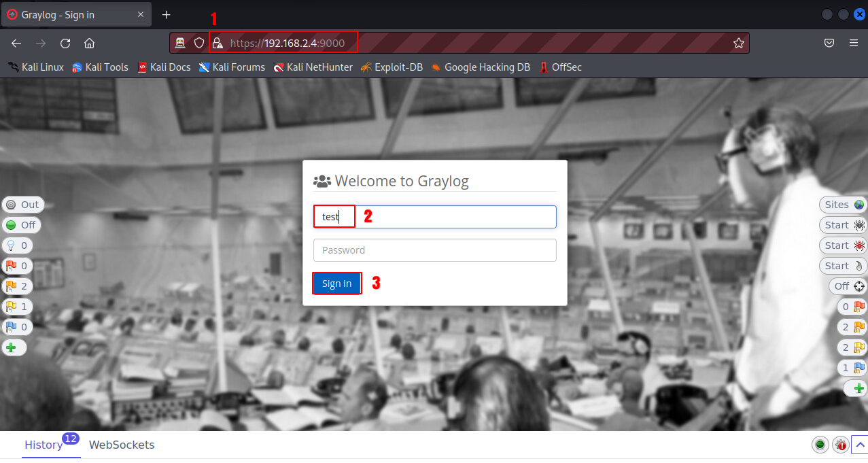Open the History tab
This screenshot has width=868, height=463.
(x=44, y=445)
